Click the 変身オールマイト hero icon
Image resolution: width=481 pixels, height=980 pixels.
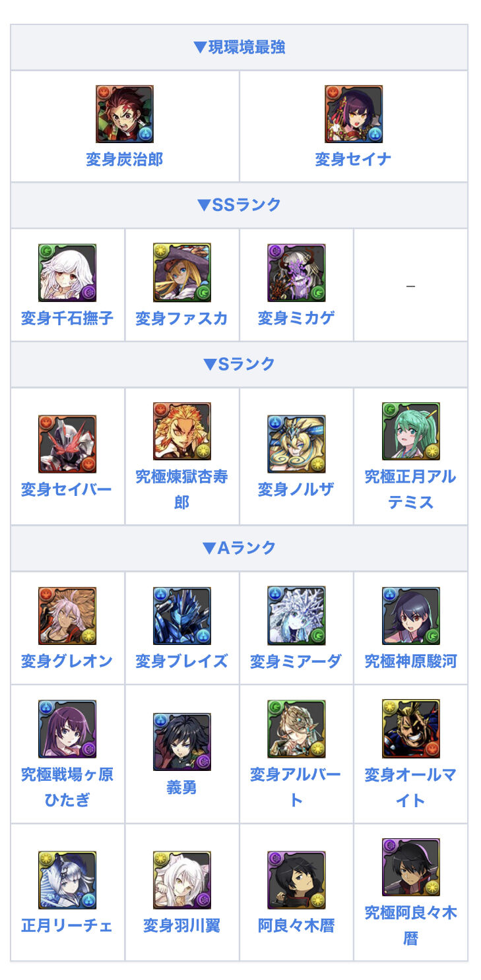(x=411, y=729)
